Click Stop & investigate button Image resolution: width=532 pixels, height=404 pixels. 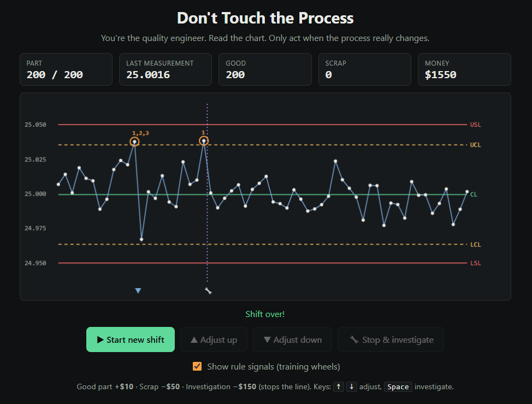[x=391, y=339]
